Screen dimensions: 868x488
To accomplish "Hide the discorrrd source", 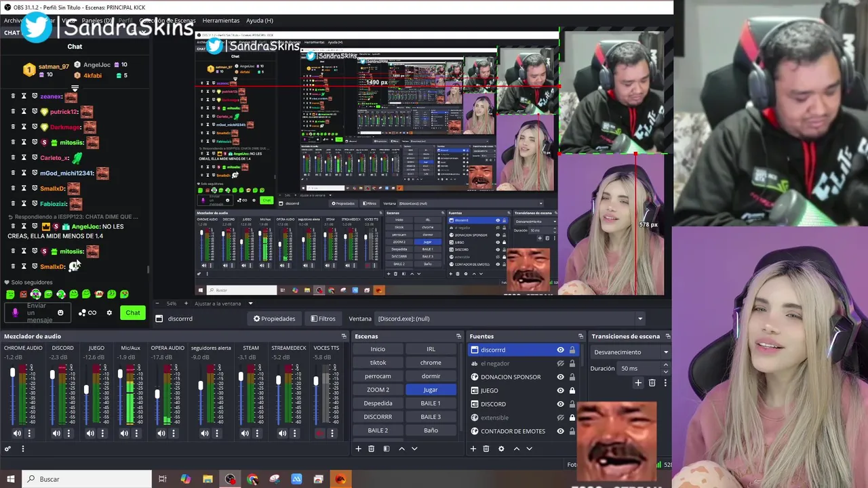I will 560,350.
